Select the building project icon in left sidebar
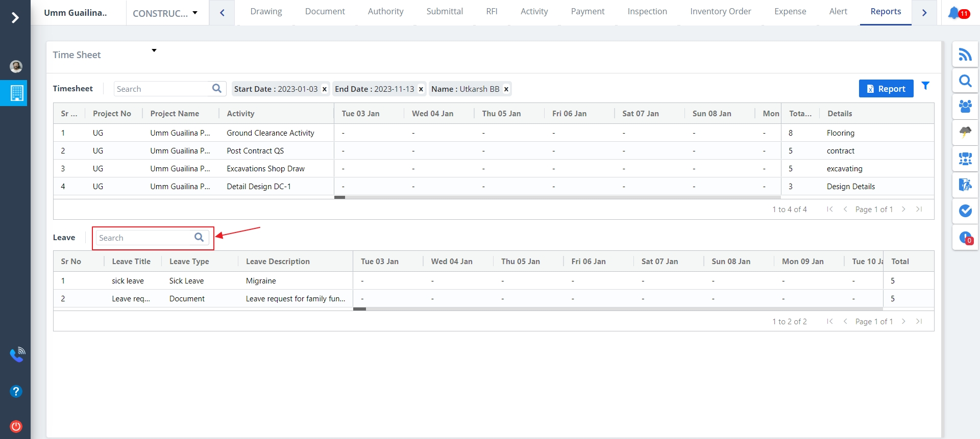980x439 pixels. (16, 93)
